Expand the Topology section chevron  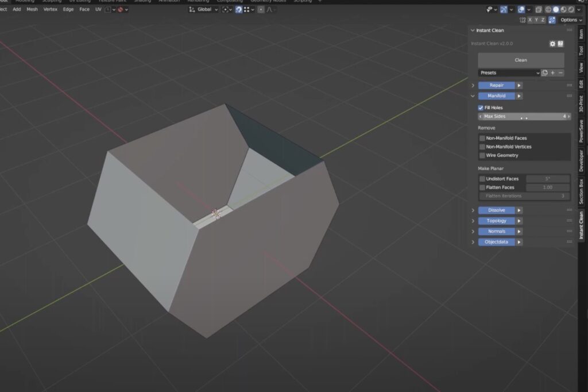(x=473, y=221)
